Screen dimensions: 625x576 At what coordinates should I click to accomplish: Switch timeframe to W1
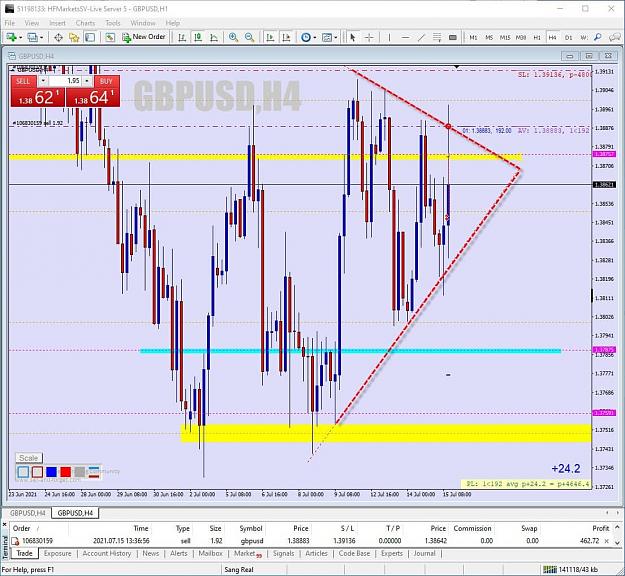[584, 37]
